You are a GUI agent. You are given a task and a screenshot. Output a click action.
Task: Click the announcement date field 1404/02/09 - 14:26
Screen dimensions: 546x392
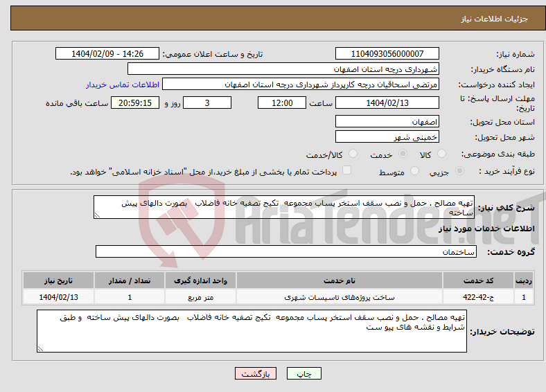(107, 53)
